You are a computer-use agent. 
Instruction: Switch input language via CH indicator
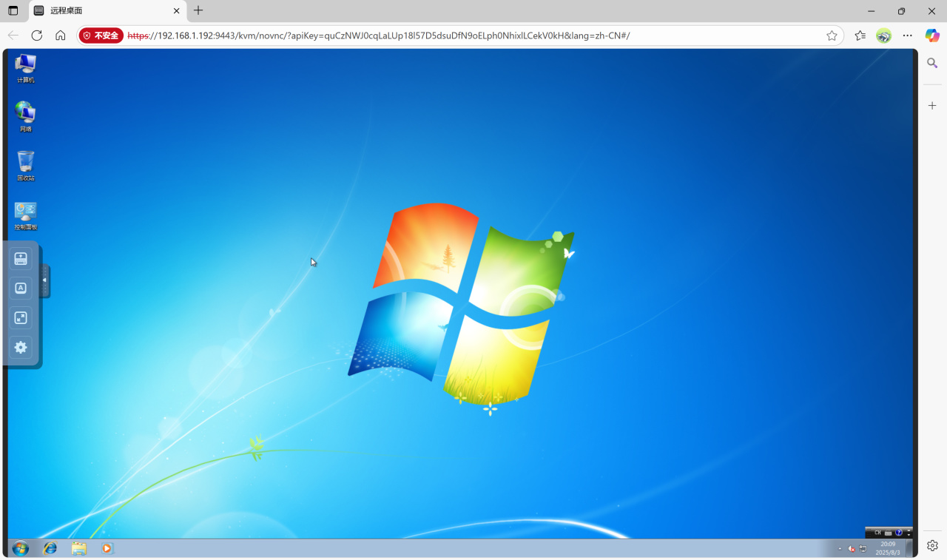(878, 533)
